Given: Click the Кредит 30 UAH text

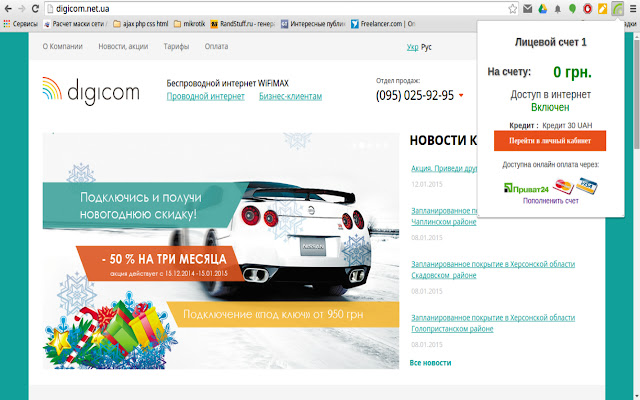Looking at the screenshot, I should [567, 125].
